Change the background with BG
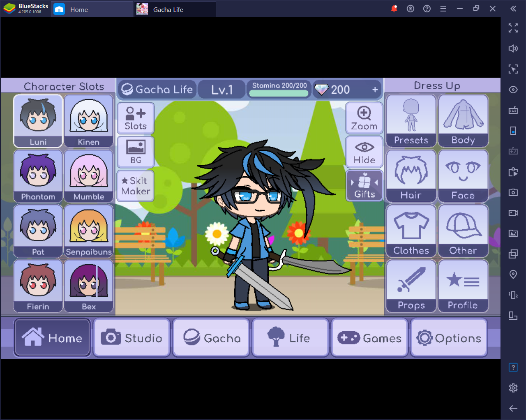 [136, 152]
